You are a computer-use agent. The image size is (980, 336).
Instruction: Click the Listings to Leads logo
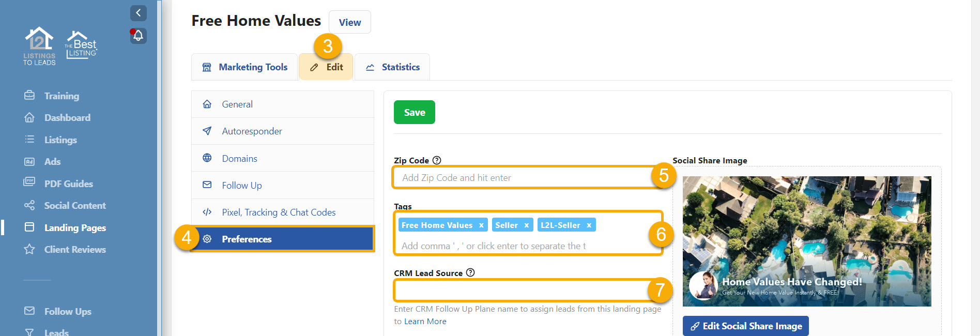coord(39,46)
